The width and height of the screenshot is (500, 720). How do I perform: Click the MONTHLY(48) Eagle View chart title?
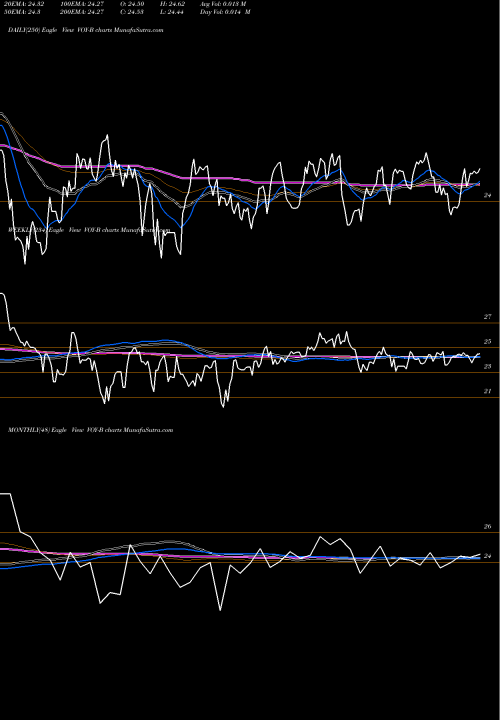90,430
